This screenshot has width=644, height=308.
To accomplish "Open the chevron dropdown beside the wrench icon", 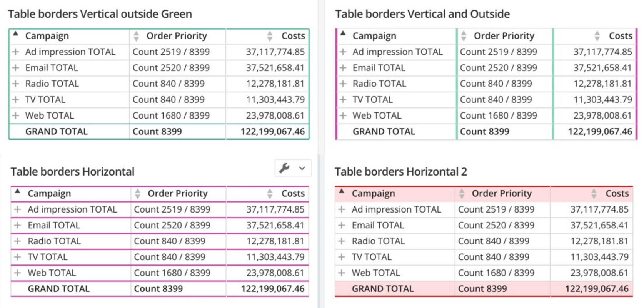I will tap(302, 168).
